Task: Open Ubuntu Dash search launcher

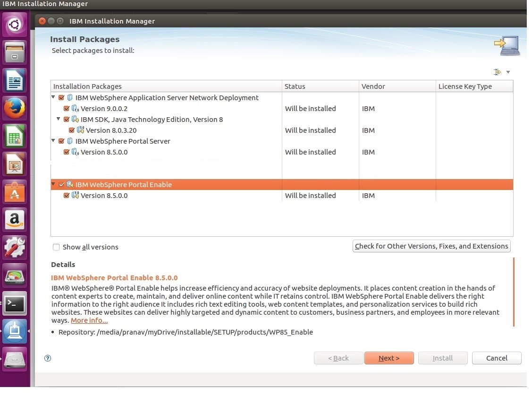Action: (15, 25)
